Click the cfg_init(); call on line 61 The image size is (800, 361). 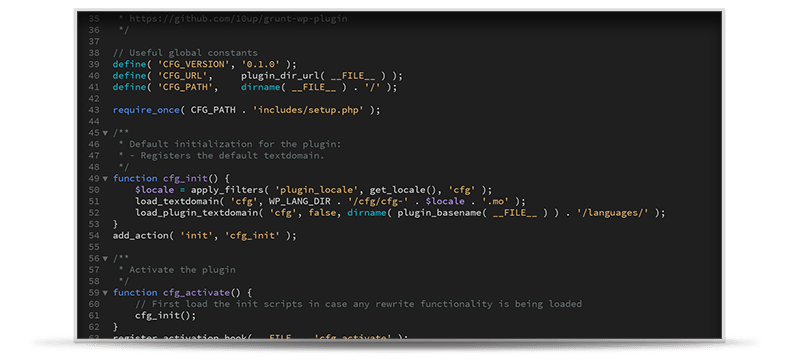tap(166, 315)
